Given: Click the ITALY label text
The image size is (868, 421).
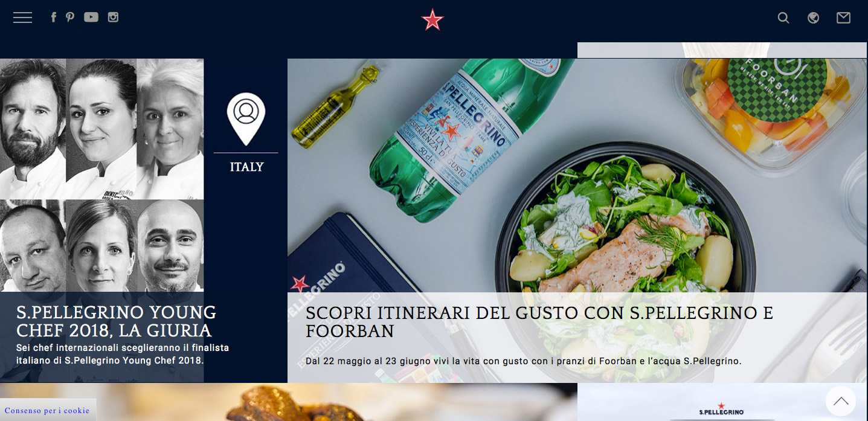Looking at the screenshot, I should point(246,167).
